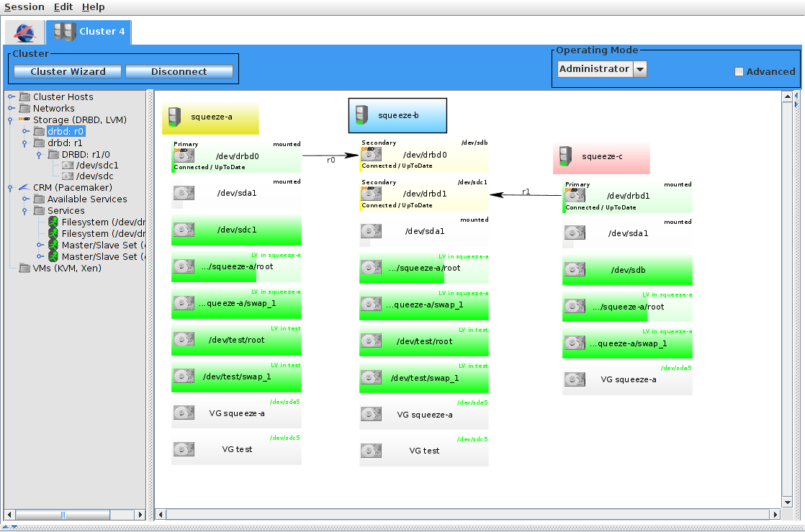Click the Cluster Wizard button
Image resolution: width=805 pixels, height=532 pixels.
(x=68, y=72)
